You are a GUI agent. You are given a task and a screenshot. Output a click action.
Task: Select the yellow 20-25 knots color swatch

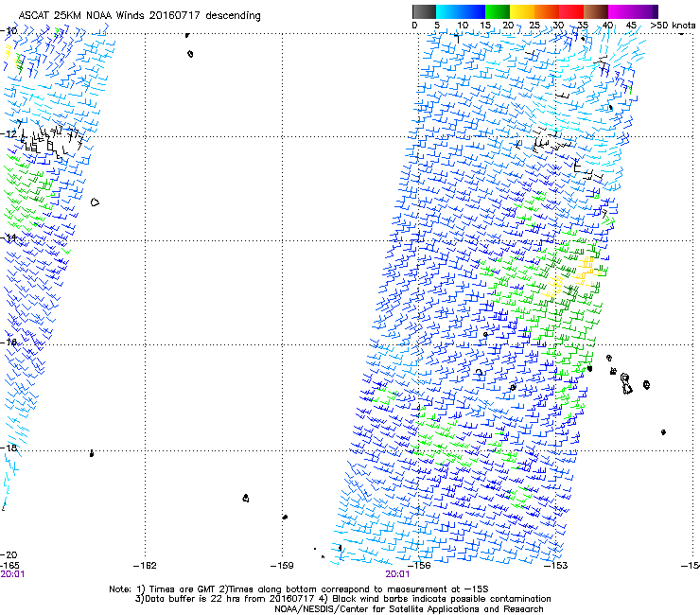pos(522,11)
